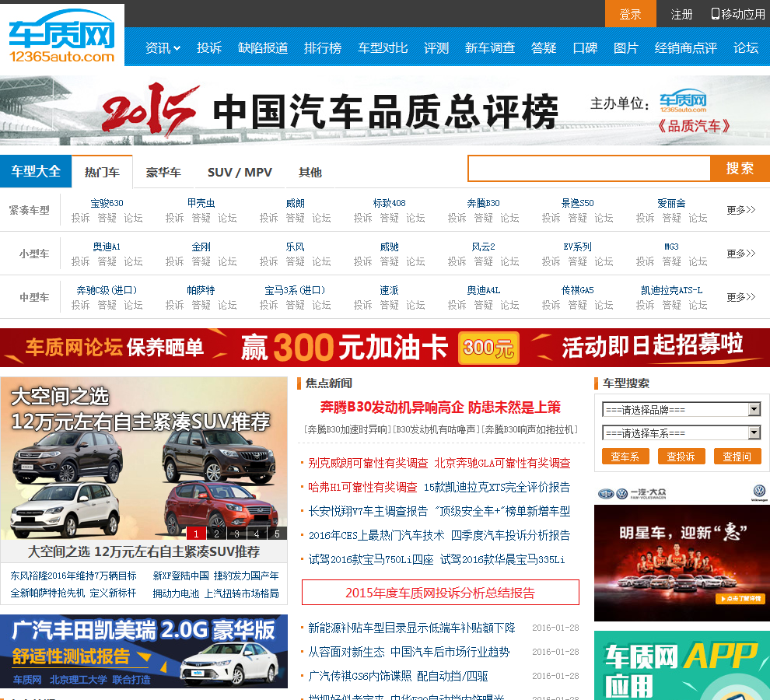The height and width of the screenshot is (700, 770).
Task: Open the 车质网APP应用 promo banner
Action: [682, 666]
